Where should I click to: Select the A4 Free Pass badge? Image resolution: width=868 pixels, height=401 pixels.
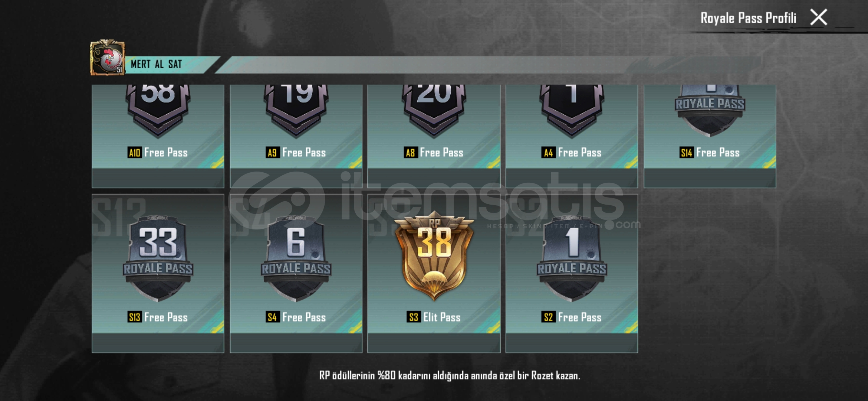pos(572,110)
